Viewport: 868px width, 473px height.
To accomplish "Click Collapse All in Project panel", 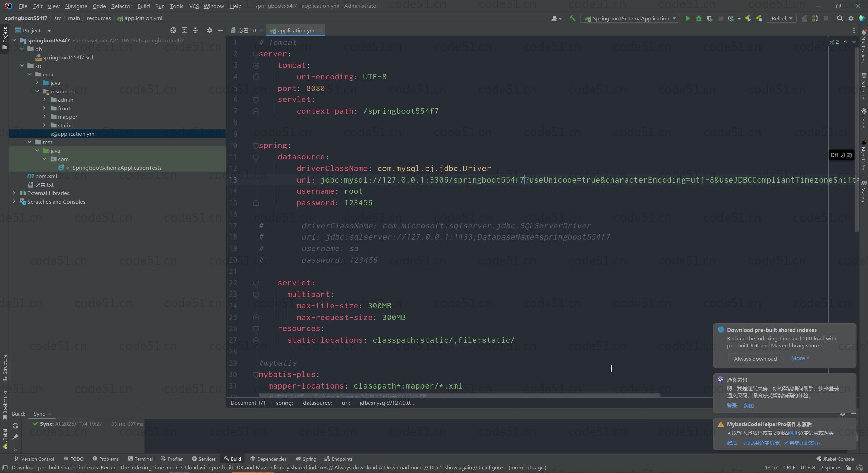I will click(x=195, y=30).
